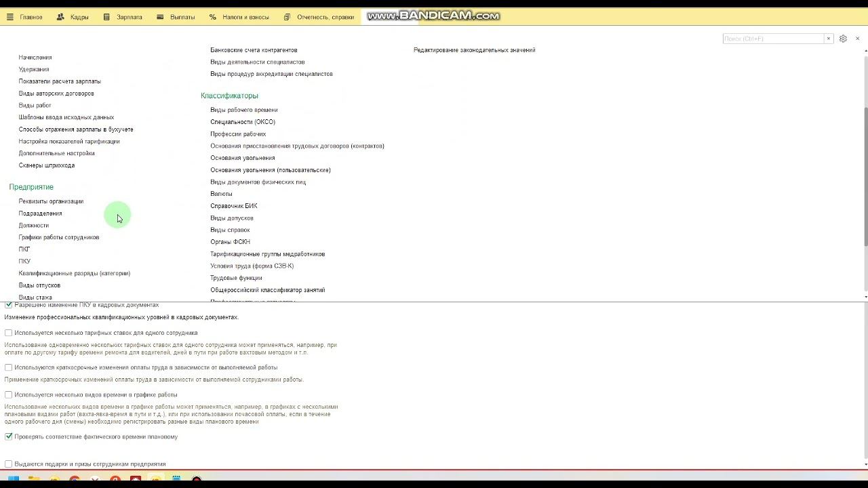Viewport: 868px width, 488px height.
Task: Open Виды справок
Action: coord(230,230)
